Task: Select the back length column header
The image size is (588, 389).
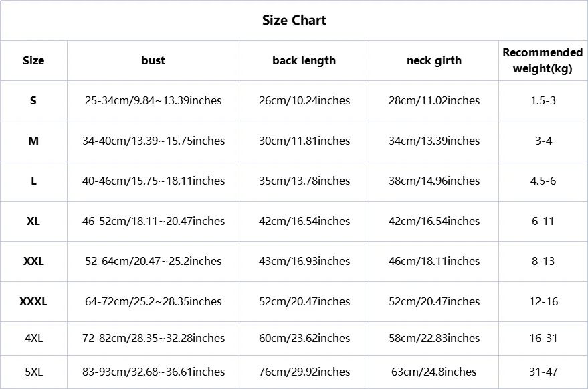Action: point(304,60)
